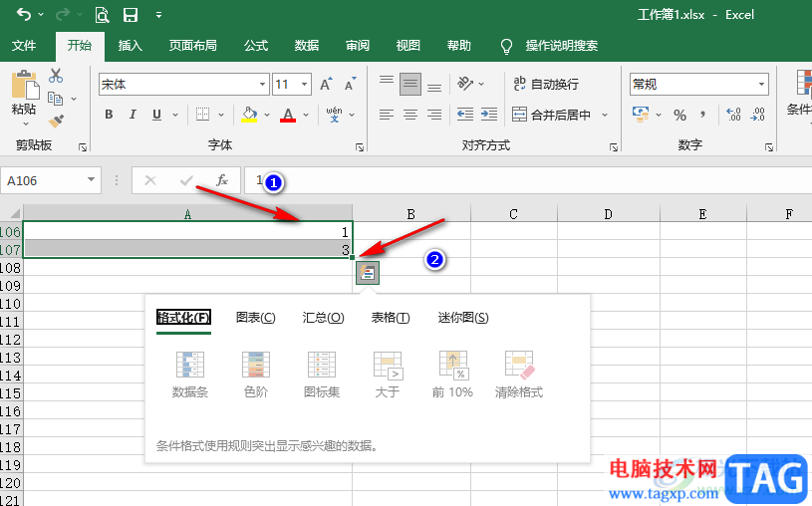812x506 pixels.
Task: Increase indent icon
Action: 489,115
